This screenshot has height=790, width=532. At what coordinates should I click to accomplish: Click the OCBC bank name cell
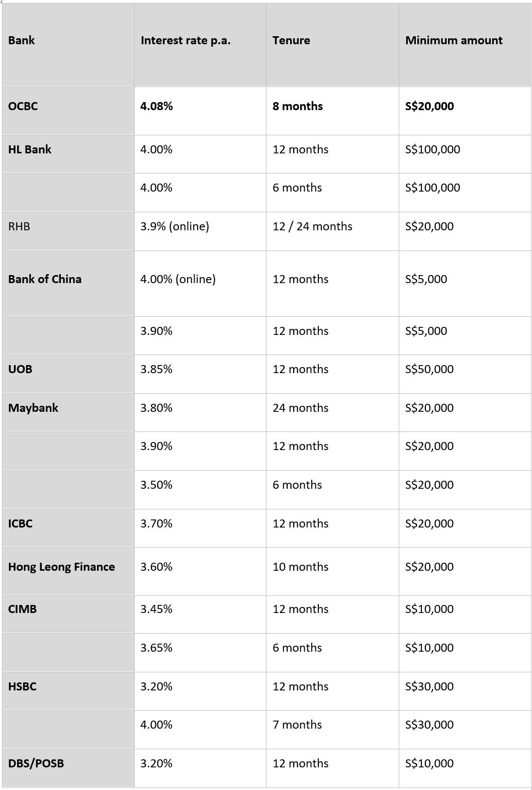coord(68,111)
